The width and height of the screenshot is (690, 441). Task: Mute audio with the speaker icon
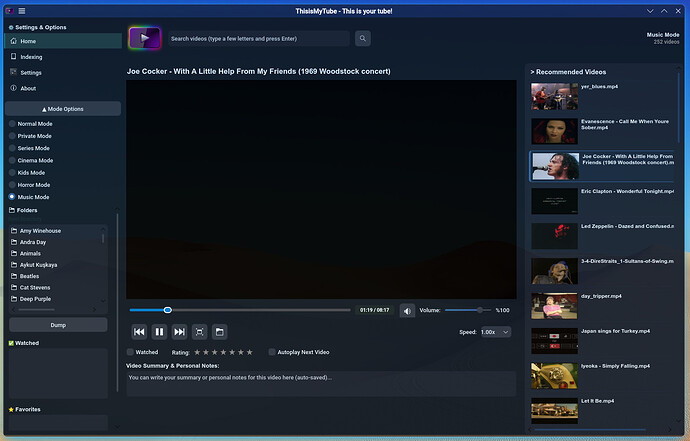[407, 311]
